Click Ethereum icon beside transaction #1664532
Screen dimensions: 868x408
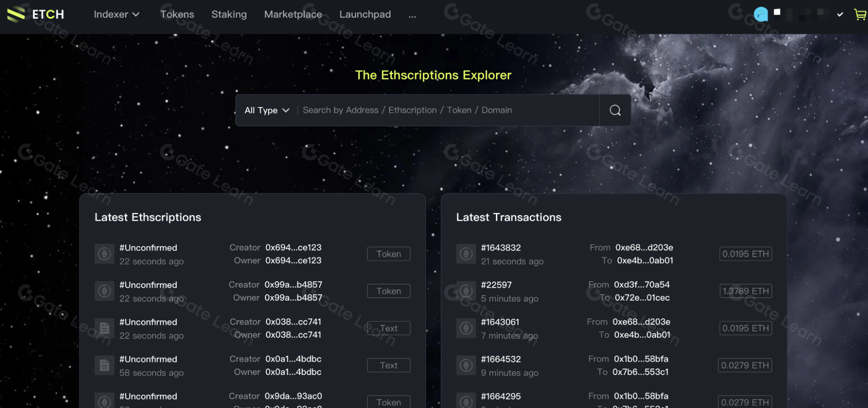coord(466,365)
